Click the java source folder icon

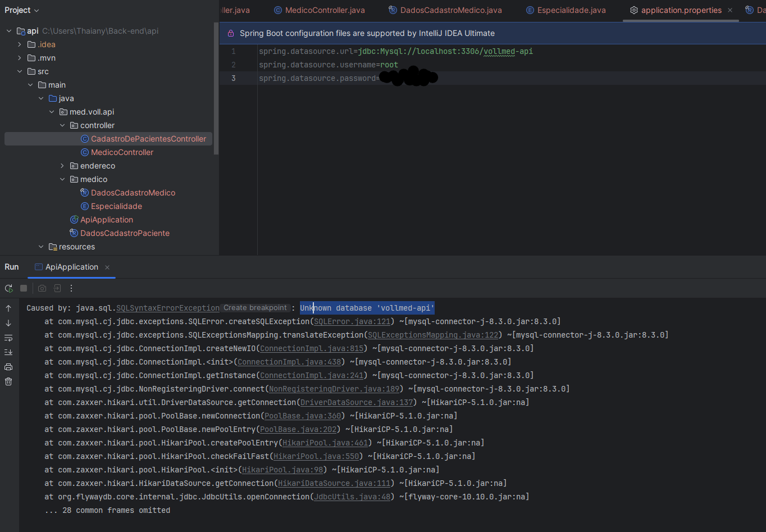53,98
